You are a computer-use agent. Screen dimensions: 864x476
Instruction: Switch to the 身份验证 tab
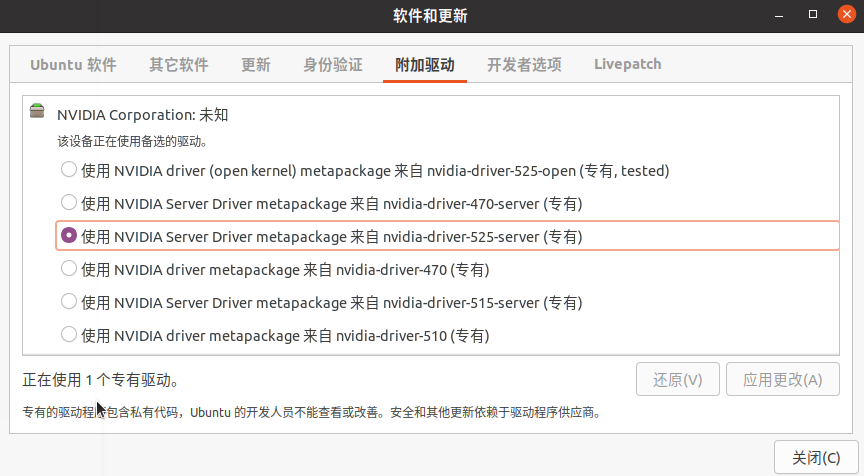pyautogui.click(x=333, y=64)
